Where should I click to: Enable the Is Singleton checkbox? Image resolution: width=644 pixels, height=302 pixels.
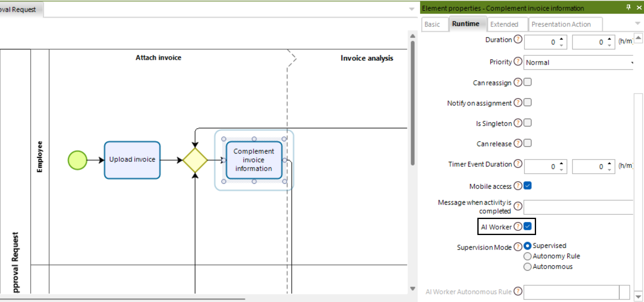[x=528, y=122]
